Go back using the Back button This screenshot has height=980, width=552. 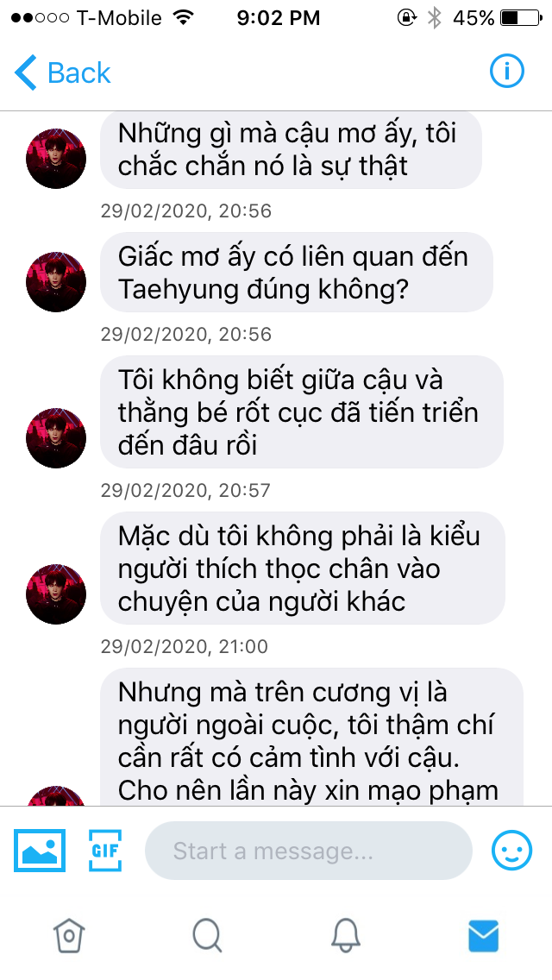click(x=62, y=72)
